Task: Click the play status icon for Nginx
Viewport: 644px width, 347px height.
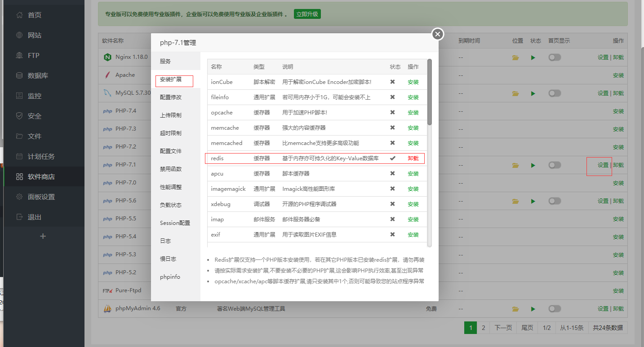Action: [x=533, y=57]
